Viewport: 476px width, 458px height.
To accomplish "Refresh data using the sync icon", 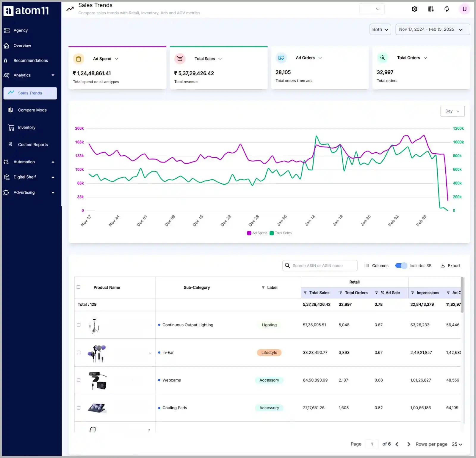I will coord(447,9).
